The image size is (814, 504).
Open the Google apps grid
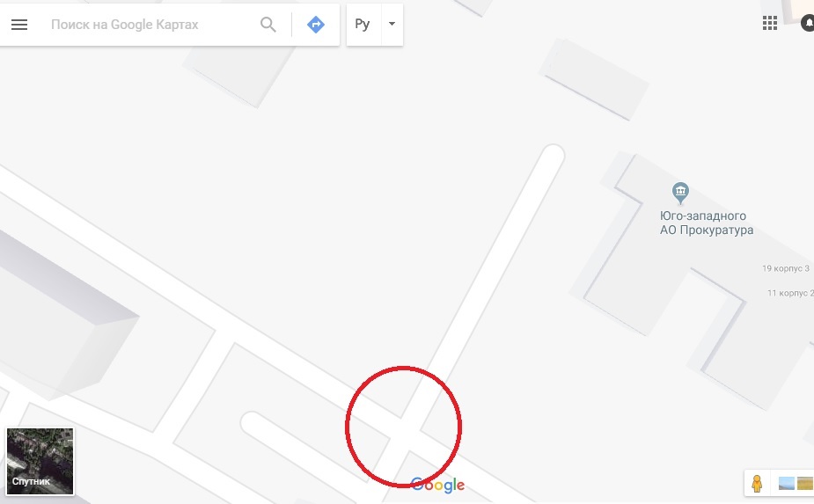769,23
